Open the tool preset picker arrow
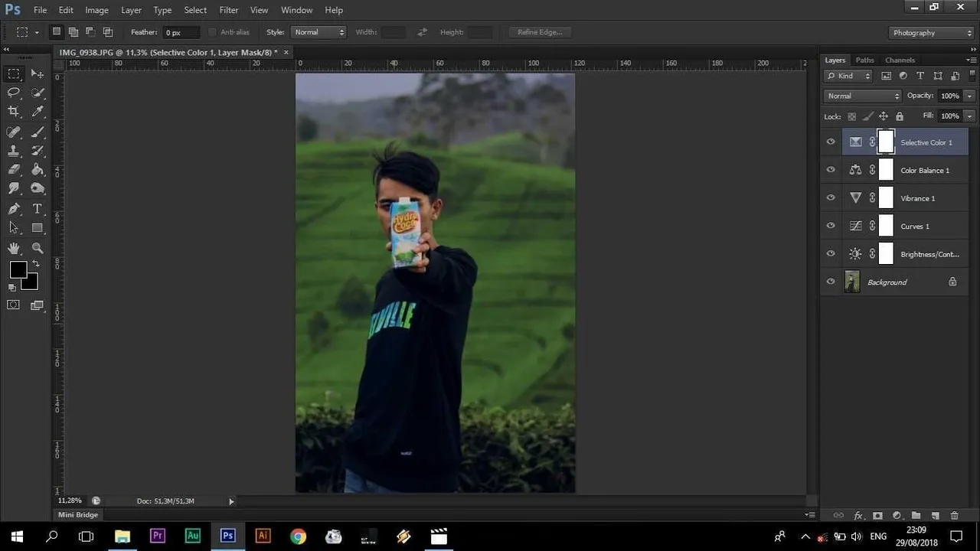Viewport: 980px width, 551px height. pos(37,32)
